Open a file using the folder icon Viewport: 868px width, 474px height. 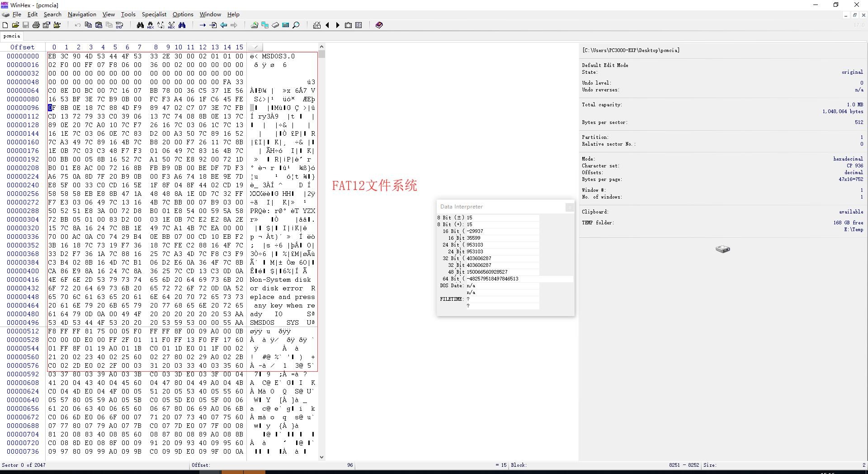pyautogui.click(x=15, y=25)
